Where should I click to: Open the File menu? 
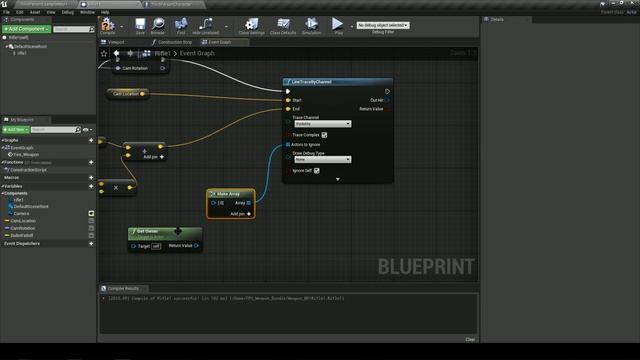(7, 12)
